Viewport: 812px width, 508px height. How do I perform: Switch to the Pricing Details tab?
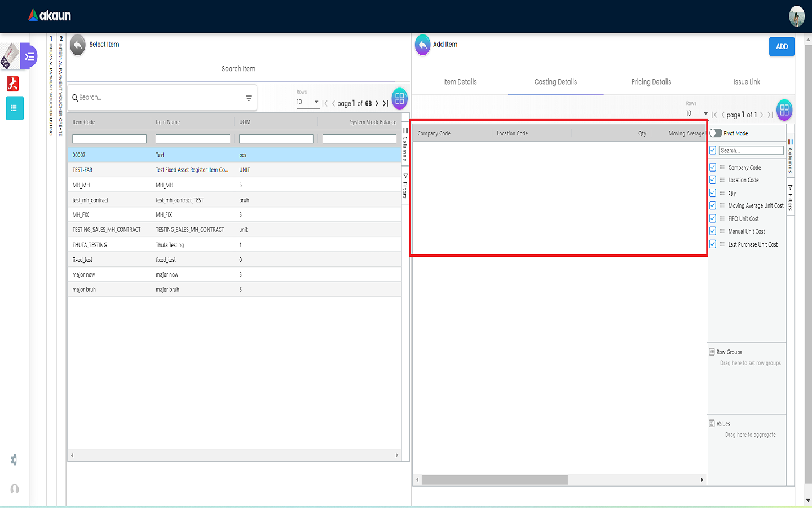651,82
